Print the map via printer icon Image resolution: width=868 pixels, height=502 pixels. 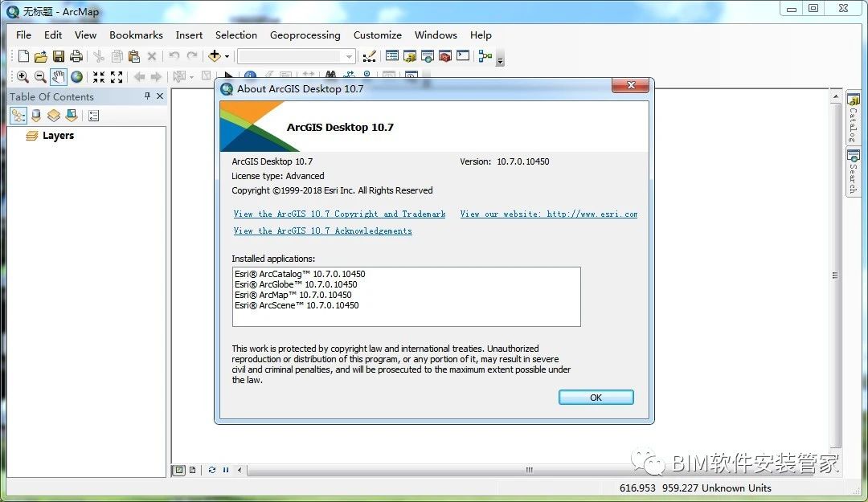(76, 56)
